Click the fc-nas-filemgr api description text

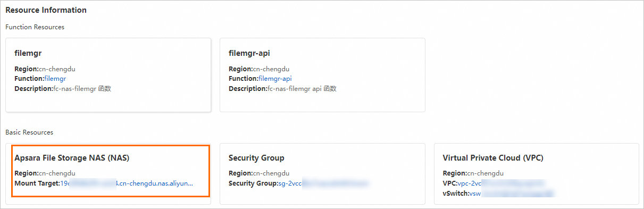pyautogui.click(x=302, y=89)
